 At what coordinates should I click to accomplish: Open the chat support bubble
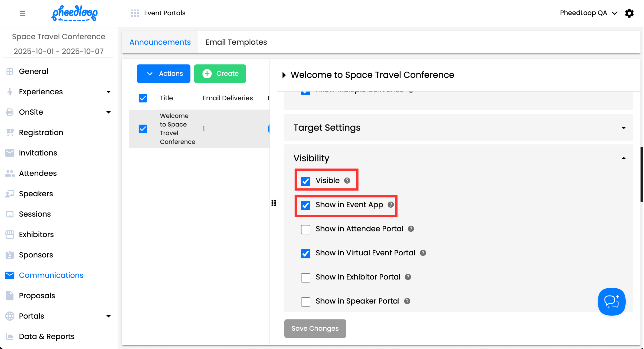click(x=612, y=302)
